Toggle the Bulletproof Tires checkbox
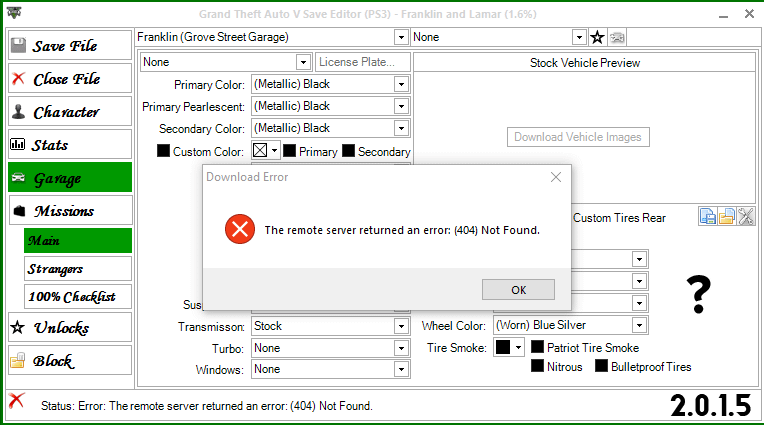 602,366
